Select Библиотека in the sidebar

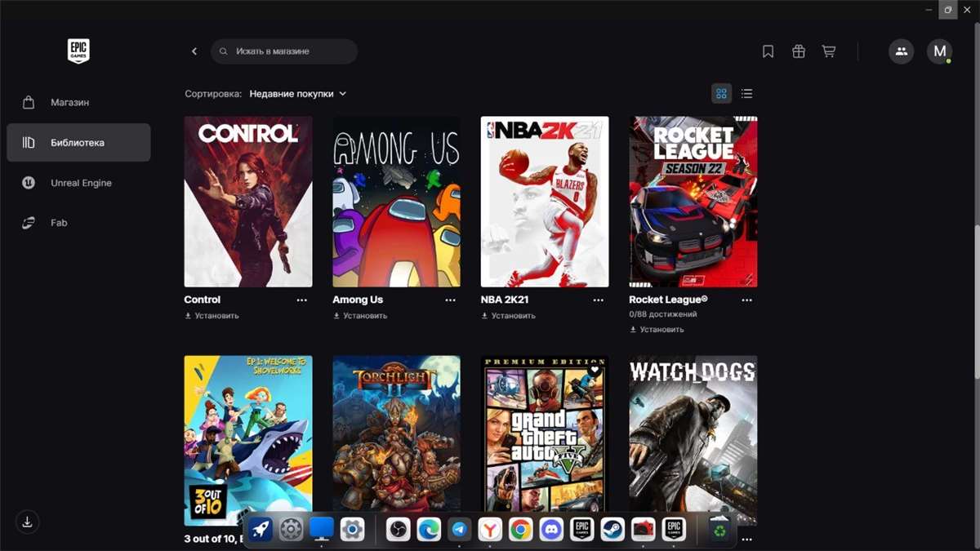pos(78,143)
